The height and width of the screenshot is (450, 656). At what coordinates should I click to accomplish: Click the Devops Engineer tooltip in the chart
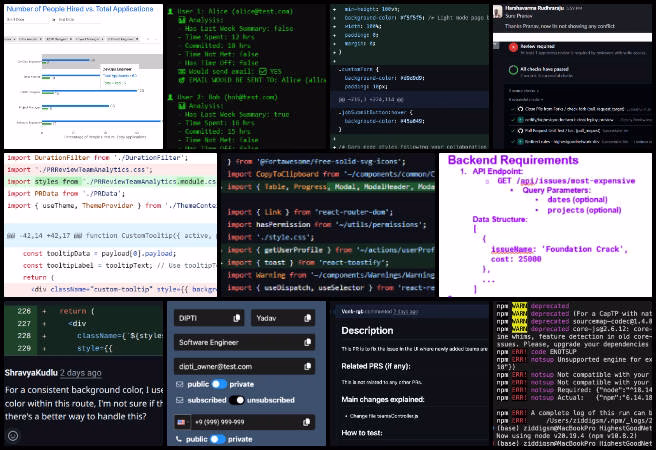[x=119, y=76]
